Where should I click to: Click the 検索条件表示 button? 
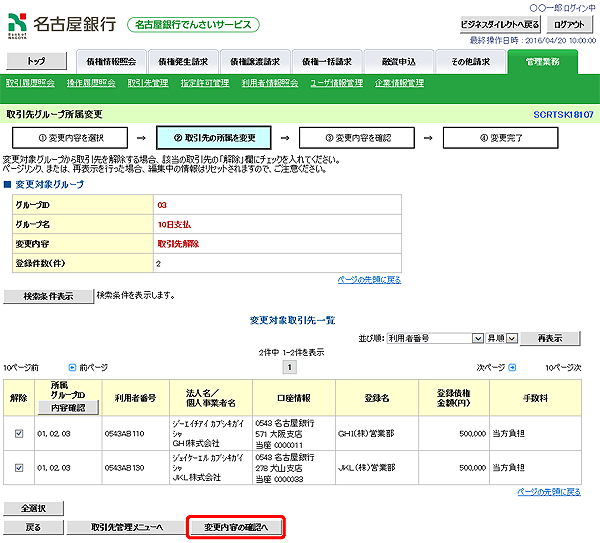point(48,296)
